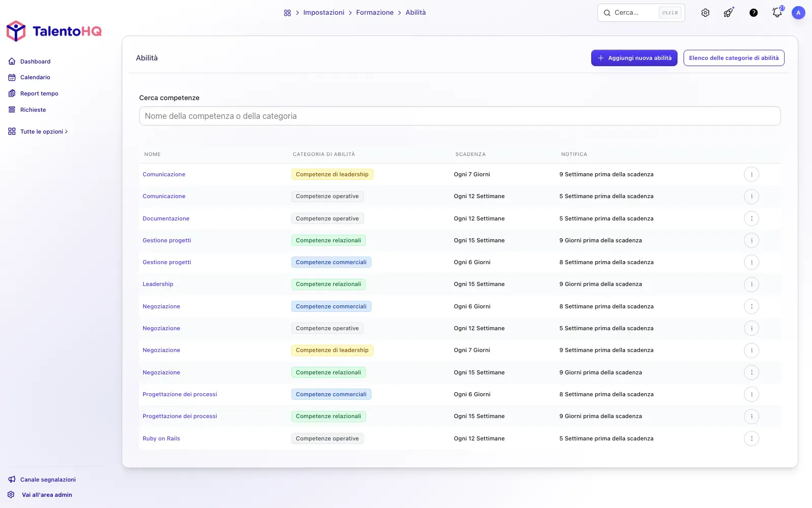Open three-dot menu for Documentazione
Image resolution: width=812 pixels, height=508 pixels.
tap(752, 218)
